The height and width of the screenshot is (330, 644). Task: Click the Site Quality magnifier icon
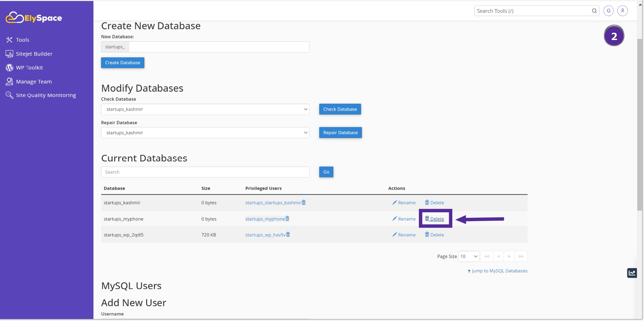coord(9,95)
